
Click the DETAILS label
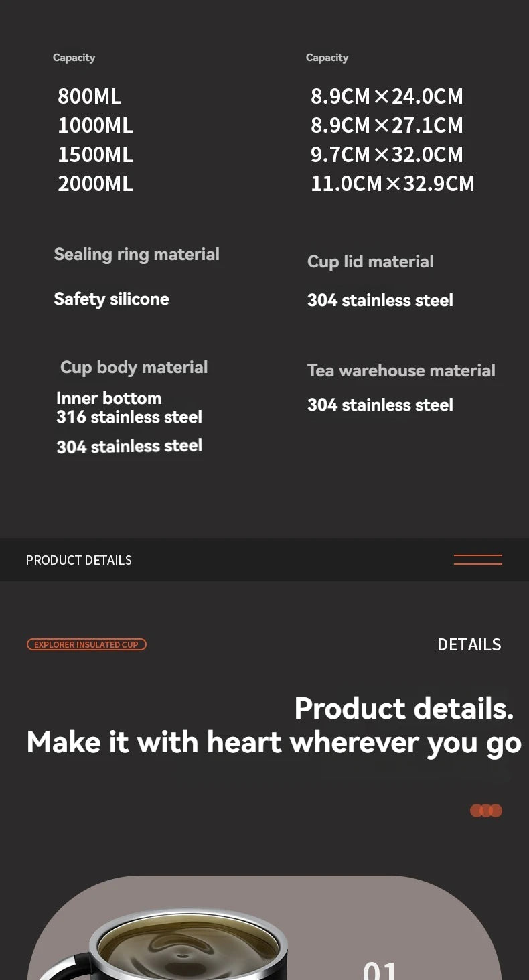coord(469,644)
